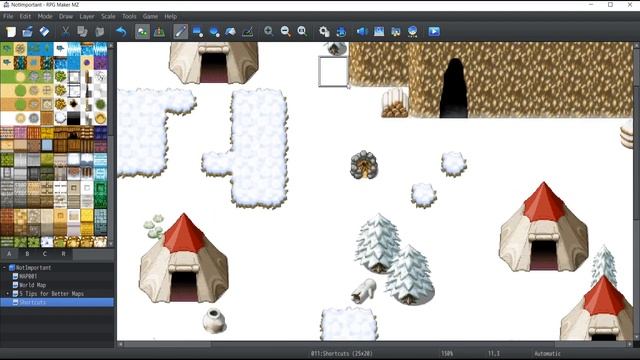The image size is (640, 360).
Task: Save the project with toolbar icon
Action: coord(44,31)
